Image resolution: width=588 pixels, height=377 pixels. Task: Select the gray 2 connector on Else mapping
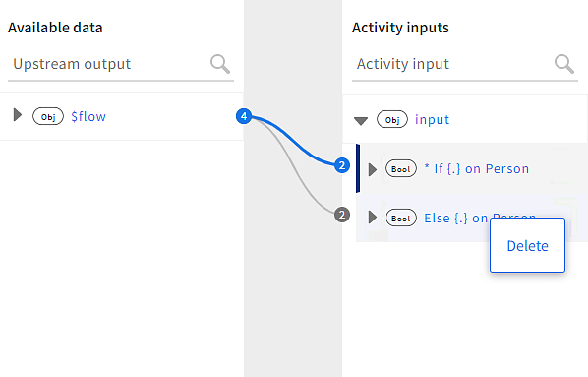pyautogui.click(x=342, y=215)
